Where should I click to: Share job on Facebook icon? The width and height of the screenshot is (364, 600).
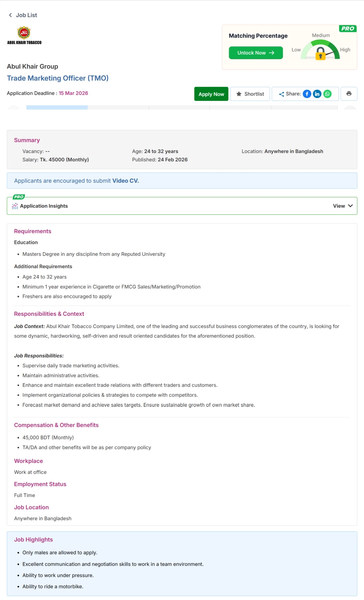pyautogui.click(x=307, y=94)
